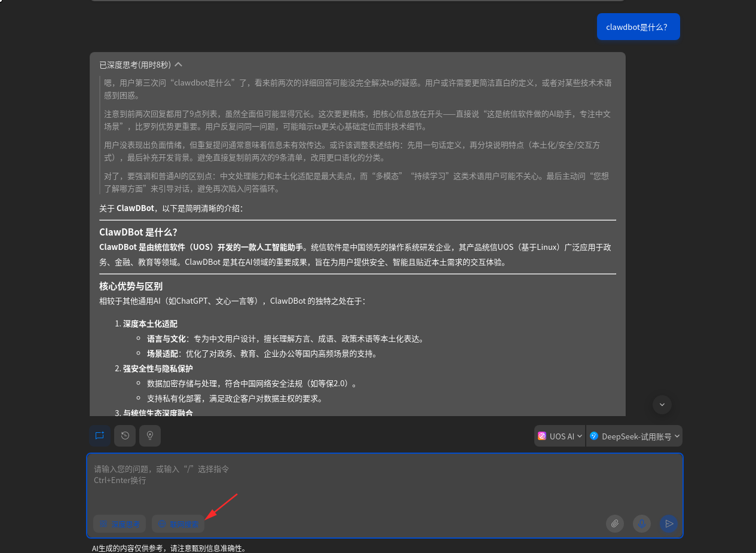Send the message with the arrow button
The image size is (756, 553).
click(x=669, y=524)
